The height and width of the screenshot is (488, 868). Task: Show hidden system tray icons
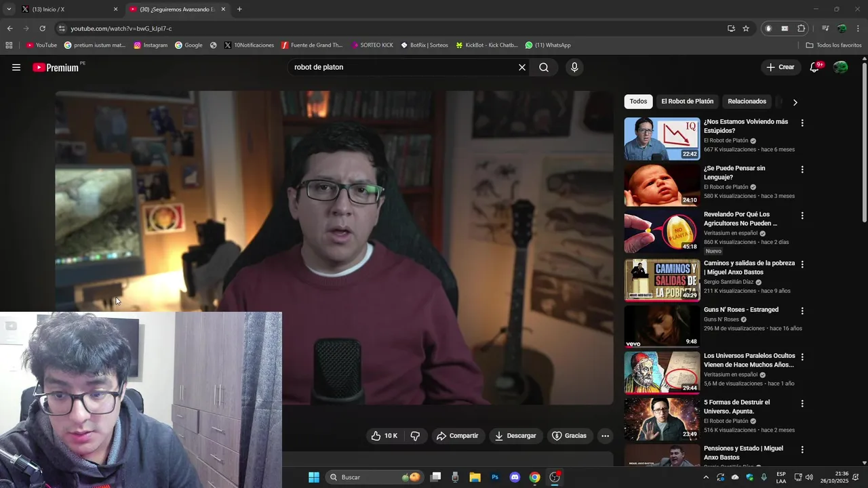(x=706, y=477)
